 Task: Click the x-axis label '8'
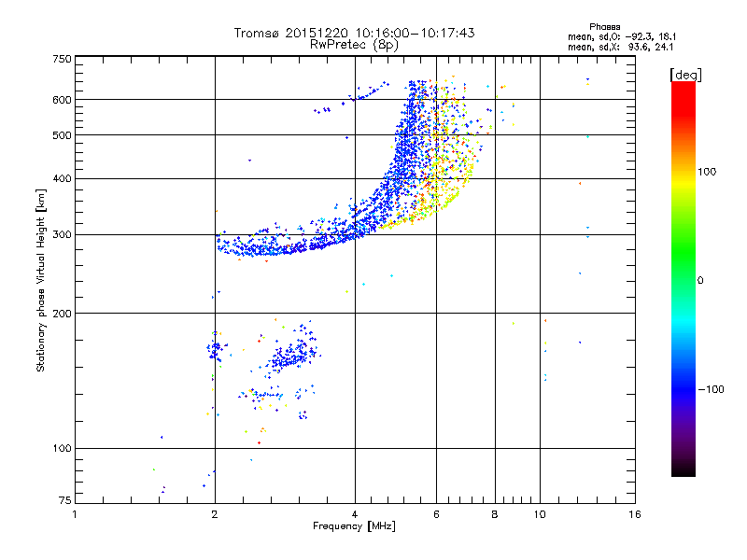tap(495, 514)
